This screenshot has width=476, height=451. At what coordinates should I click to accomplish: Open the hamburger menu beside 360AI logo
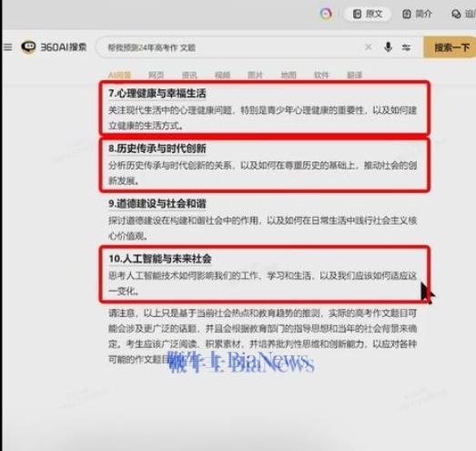point(8,47)
